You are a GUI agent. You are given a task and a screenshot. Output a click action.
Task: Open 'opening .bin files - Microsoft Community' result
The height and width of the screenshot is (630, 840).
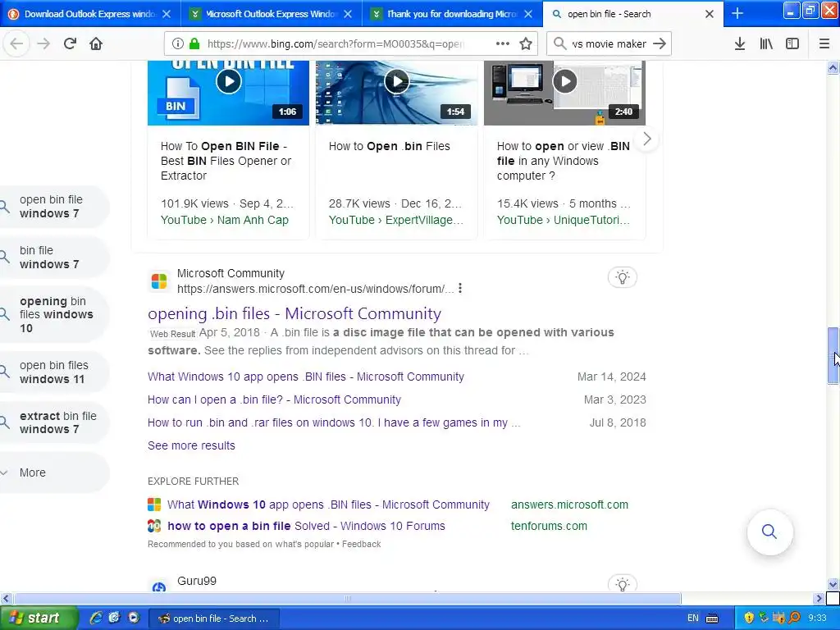(x=294, y=313)
